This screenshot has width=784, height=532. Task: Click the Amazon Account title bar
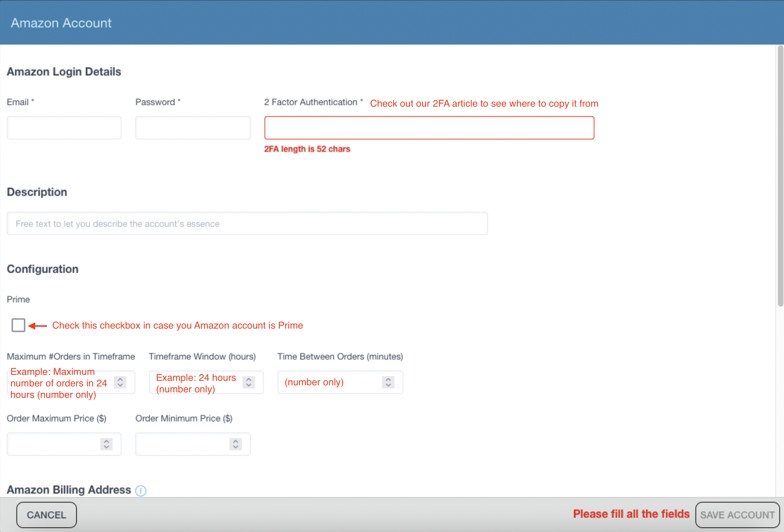(61, 23)
